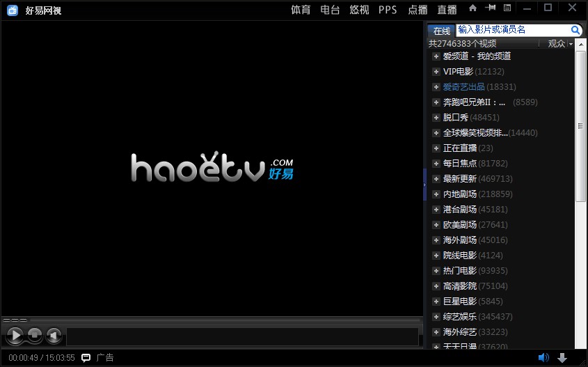Click the 共2746383个视频 count text
Image resolution: width=588 pixels, height=367 pixels.
pyautogui.click(x=462, y=44)
